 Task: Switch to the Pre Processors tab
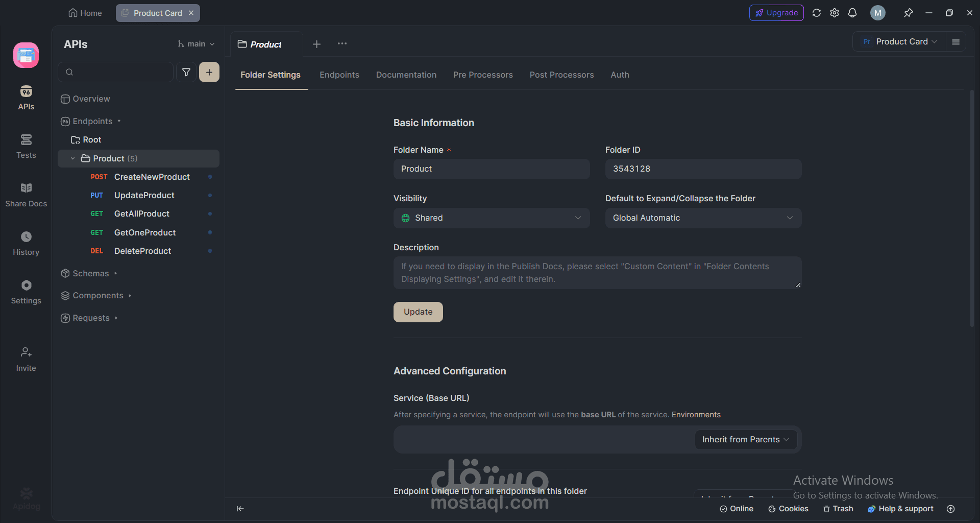pos(483,75)
